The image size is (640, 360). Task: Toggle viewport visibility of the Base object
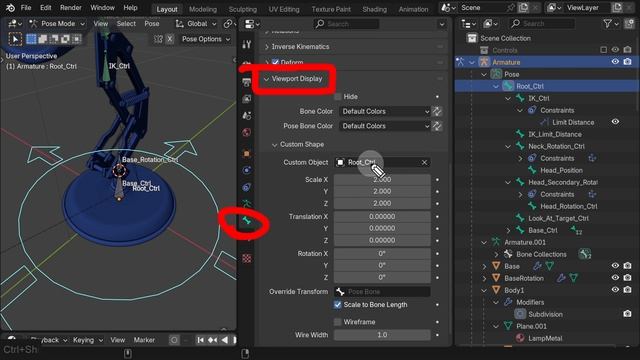[x=615, y=266]
